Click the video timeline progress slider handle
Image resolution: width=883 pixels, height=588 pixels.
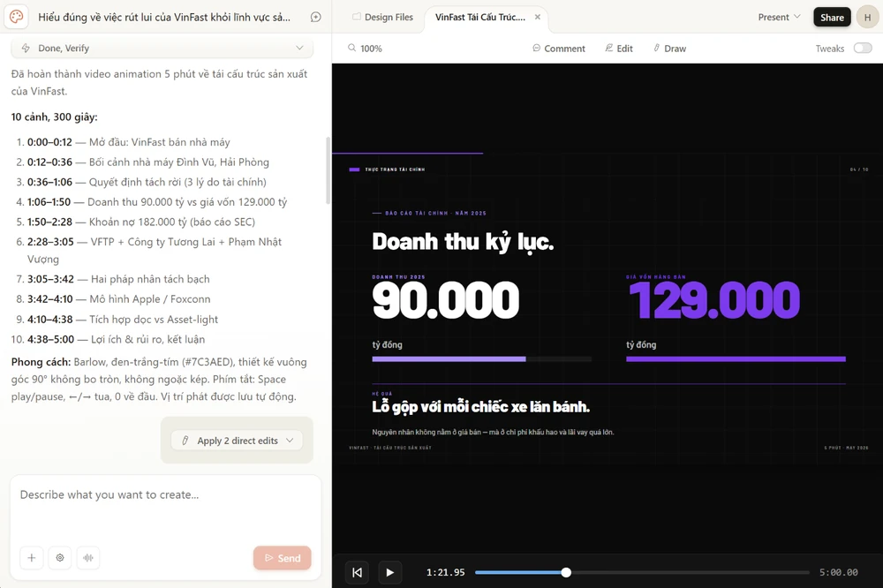[566, 572]
